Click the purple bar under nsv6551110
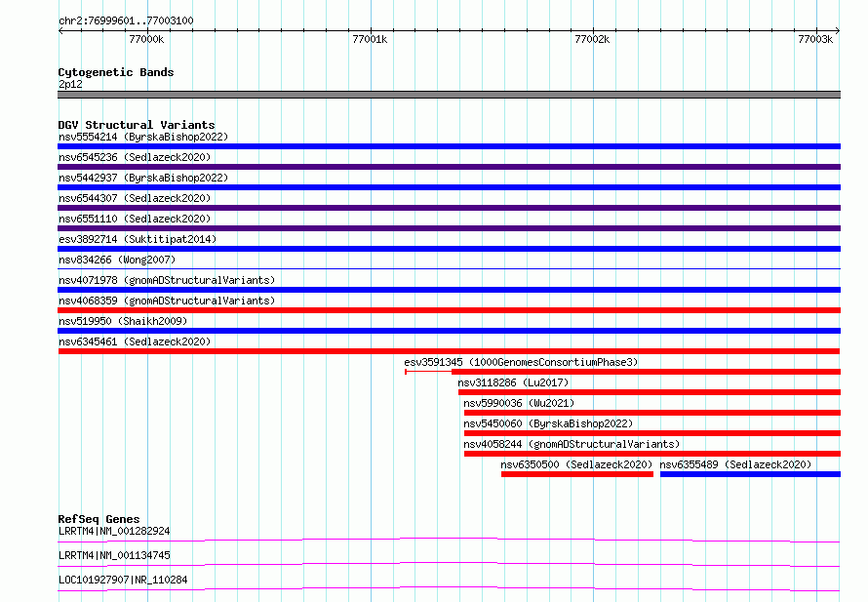 (x=449, y=228)
